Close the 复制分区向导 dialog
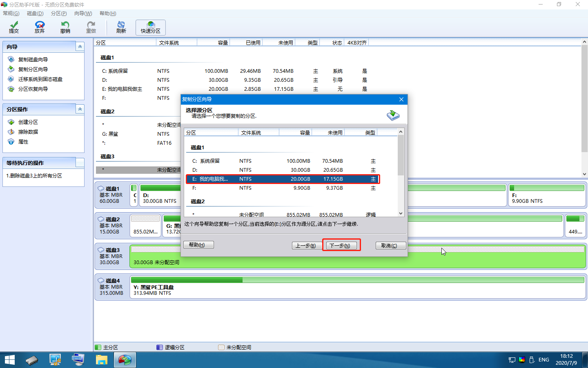This screenshot has height=368, width=588. [x=401, y=99]
